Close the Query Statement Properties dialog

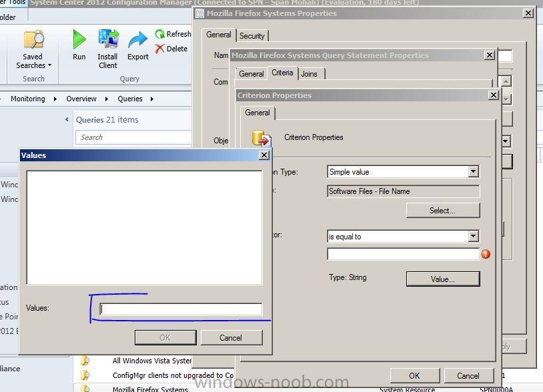click(490, 55)
